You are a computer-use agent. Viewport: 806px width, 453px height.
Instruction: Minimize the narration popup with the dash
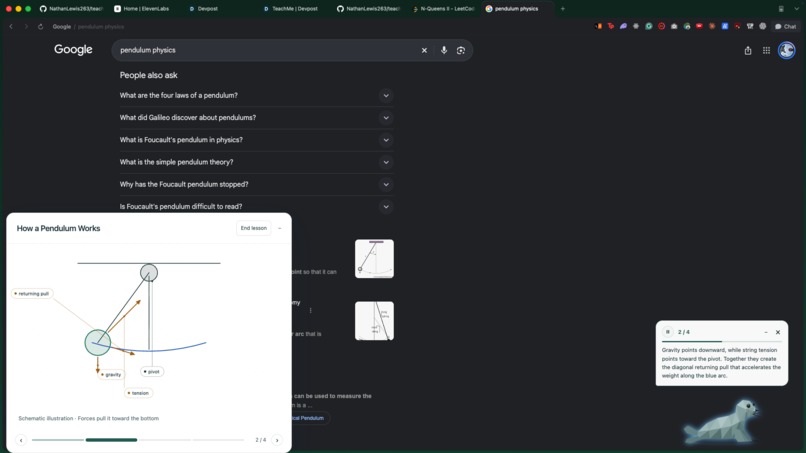coord(766,332)
